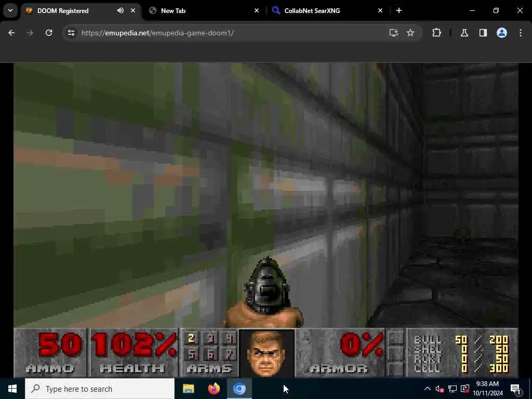Click arms slot number 7
532x399 pixels.
coord(229,355)
